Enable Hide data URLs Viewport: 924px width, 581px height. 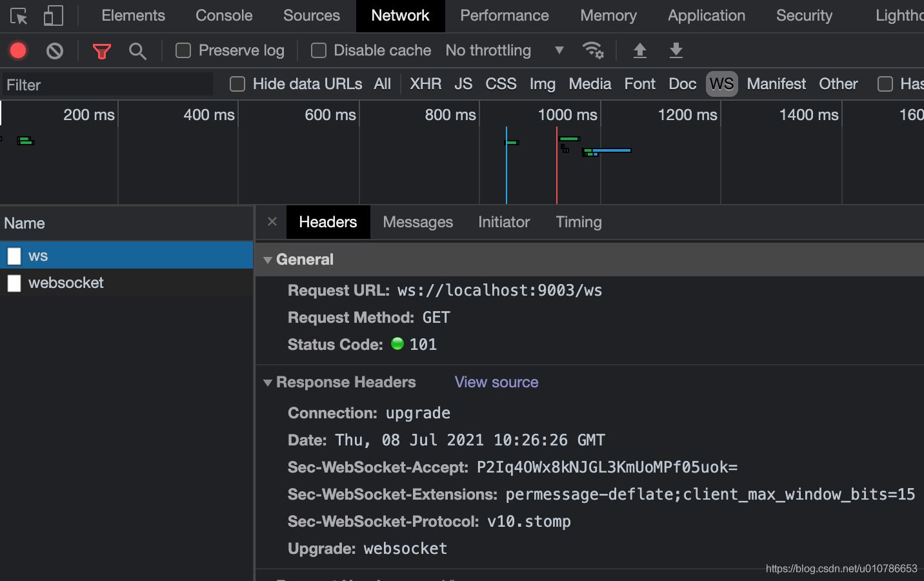237,84
